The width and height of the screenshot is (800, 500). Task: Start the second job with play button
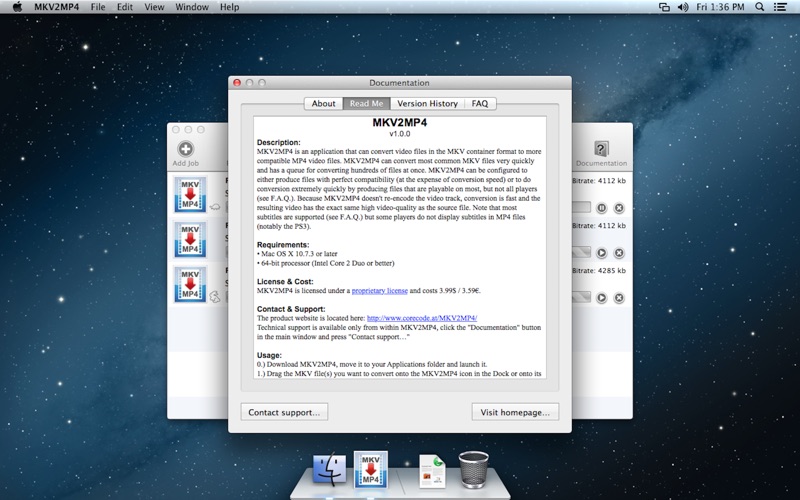[602, 253]
